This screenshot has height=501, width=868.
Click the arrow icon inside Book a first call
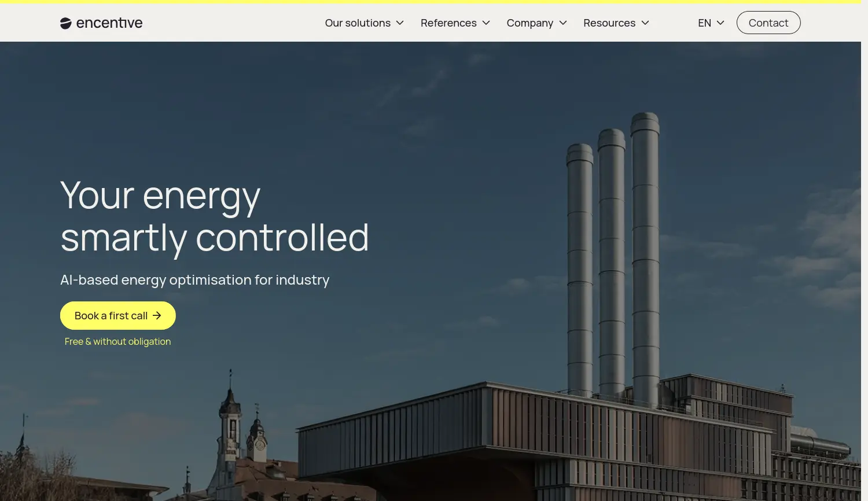click(x=157, y=315)
